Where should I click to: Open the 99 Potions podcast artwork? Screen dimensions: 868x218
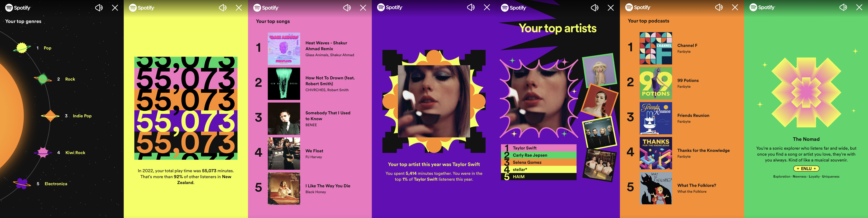656,83
